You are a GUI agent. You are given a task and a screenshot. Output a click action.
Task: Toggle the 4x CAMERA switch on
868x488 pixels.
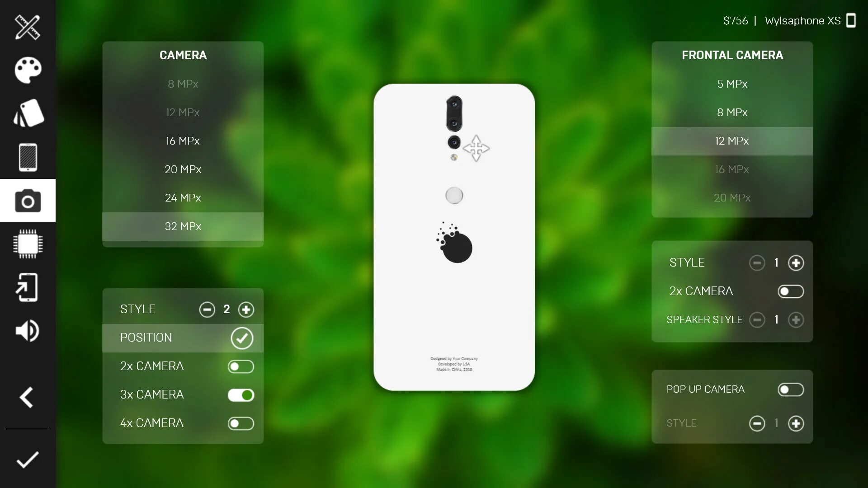pos(241,423)
